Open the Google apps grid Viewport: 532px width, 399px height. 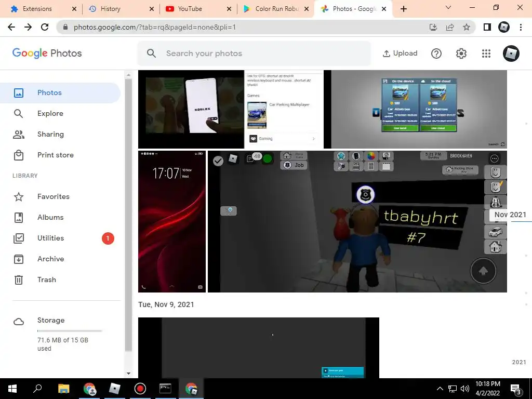(x=486, y=54)
